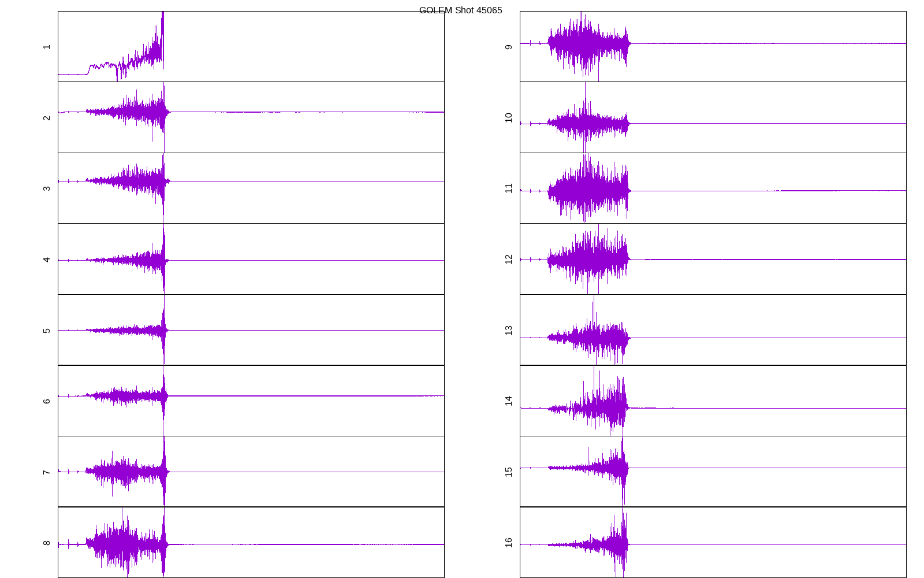
Task: Click the GOLEM Shot 45065 title
Action: click(x=460, y=10)
